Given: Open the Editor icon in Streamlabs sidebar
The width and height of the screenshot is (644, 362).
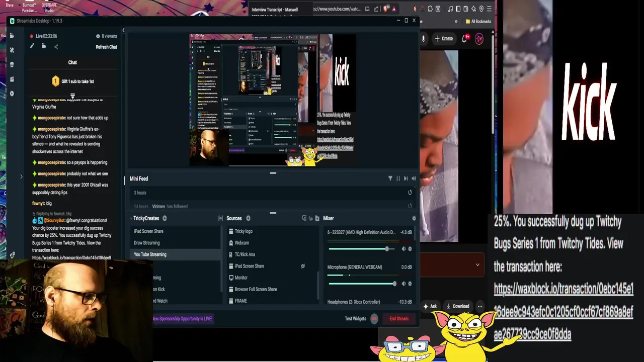Looking at the screenshot, I should pos(12,36).
